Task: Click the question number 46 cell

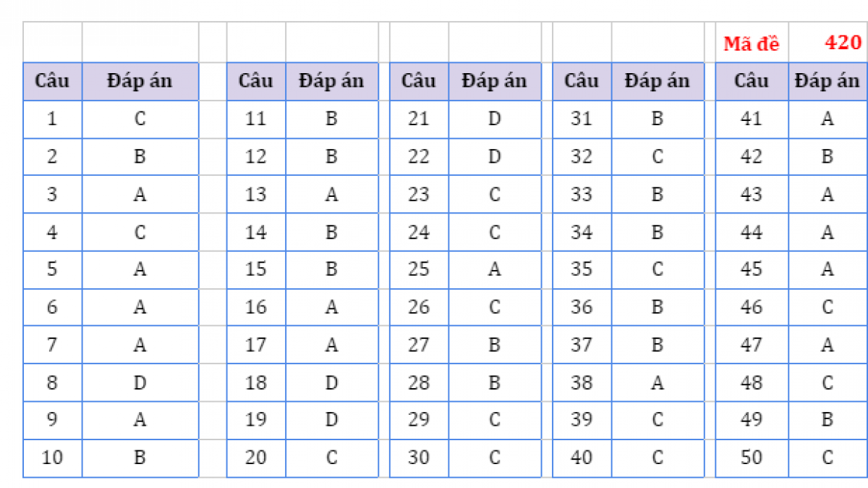Action: click(752, 307)
